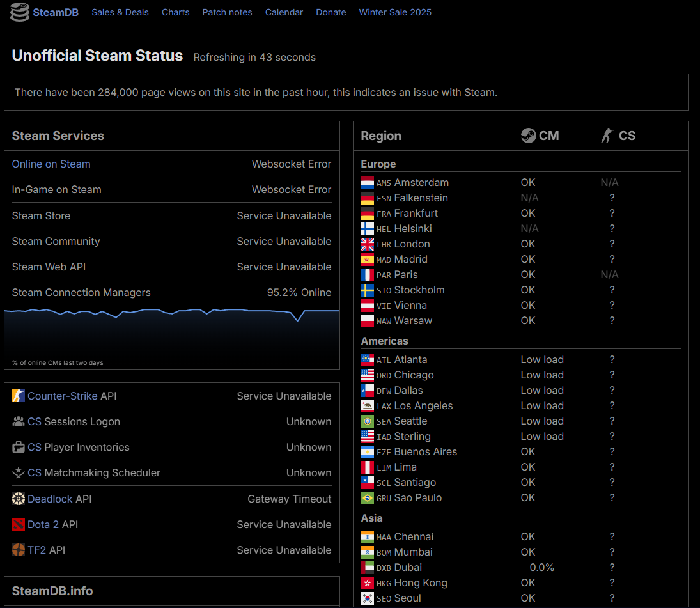Open Winter Sale 2025 link
This screenshot has width=700, height=608.
click(395, 12)
